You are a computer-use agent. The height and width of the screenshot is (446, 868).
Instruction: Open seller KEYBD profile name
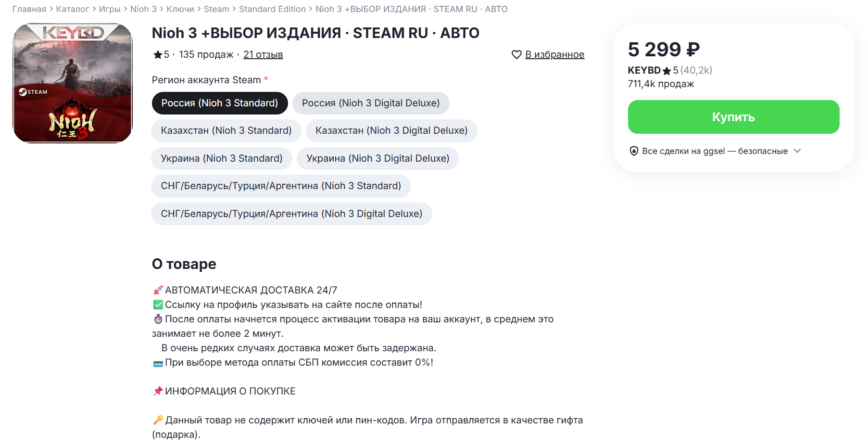click(x=644, y=70)
